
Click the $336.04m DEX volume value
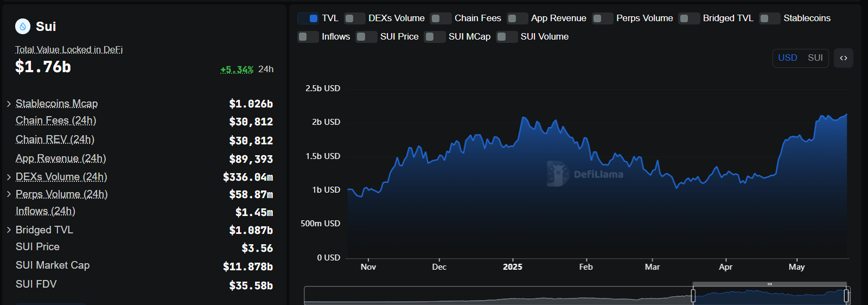(x=248, y=177)
